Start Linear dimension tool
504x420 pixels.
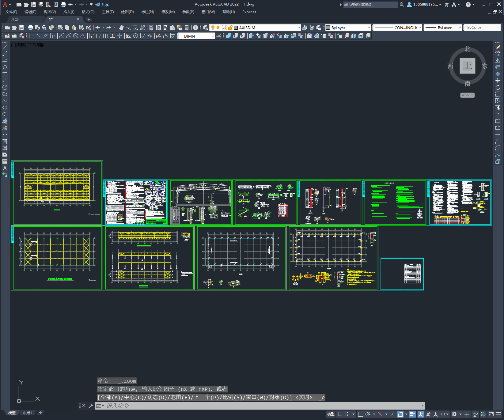click(32, 36)
